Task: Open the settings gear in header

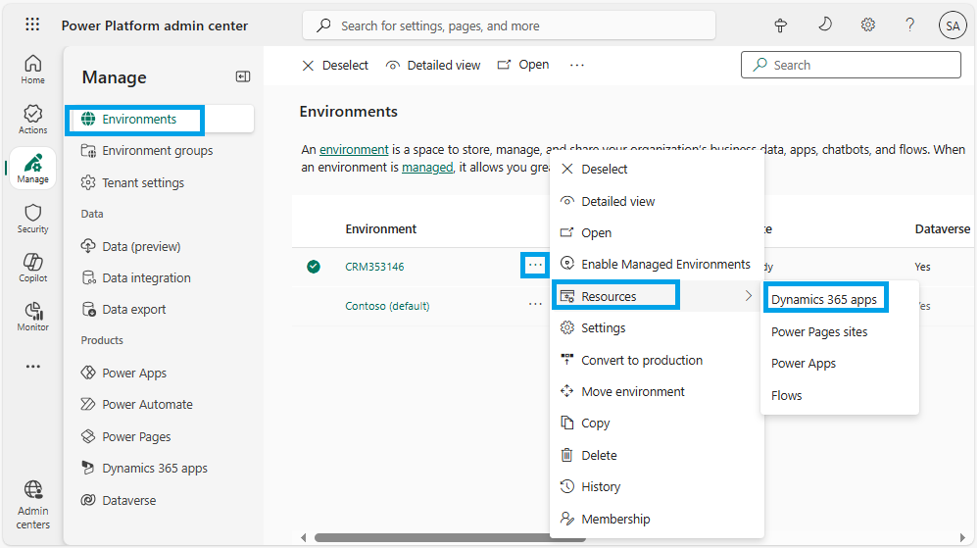Action: 867,25
